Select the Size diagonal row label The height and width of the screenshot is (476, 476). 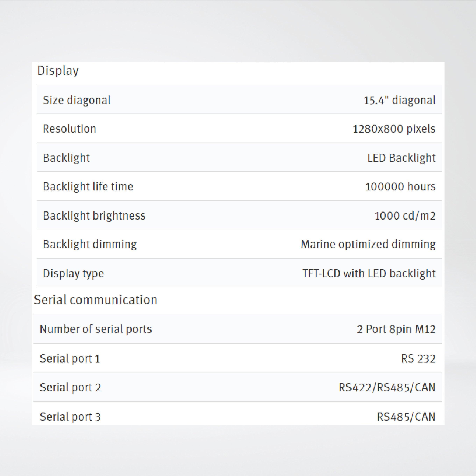tap(77, 100)
